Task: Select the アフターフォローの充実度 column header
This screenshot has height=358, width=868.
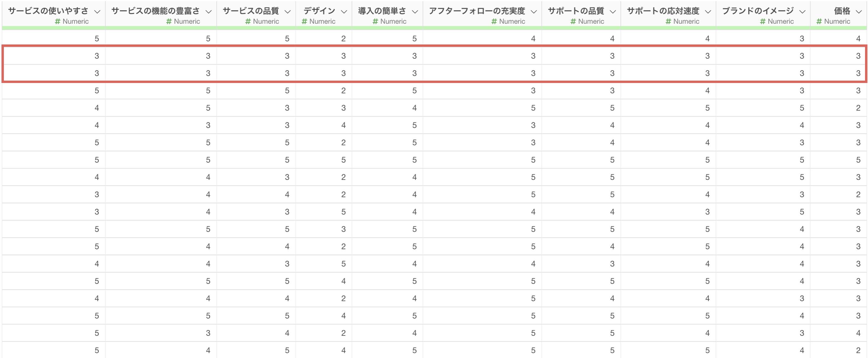Action: tap(477, 11)
